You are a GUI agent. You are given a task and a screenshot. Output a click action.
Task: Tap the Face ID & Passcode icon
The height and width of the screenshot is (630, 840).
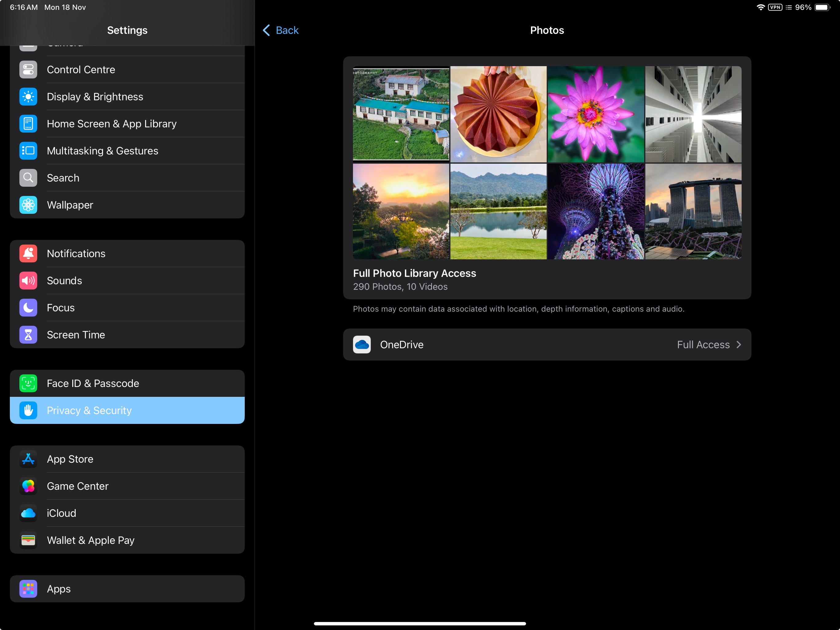(28, 383)
